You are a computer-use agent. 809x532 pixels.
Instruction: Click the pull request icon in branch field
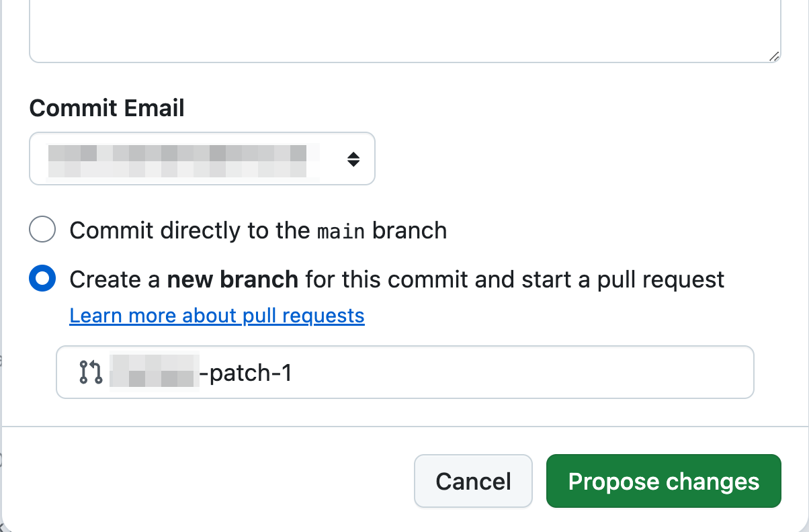point(91,371)
